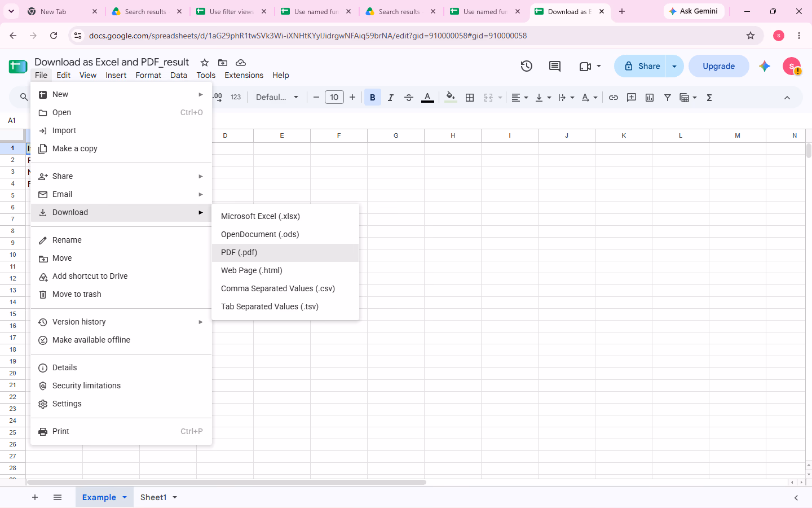
Task: Start a Meet call camera icon
Action: point(585,66)
